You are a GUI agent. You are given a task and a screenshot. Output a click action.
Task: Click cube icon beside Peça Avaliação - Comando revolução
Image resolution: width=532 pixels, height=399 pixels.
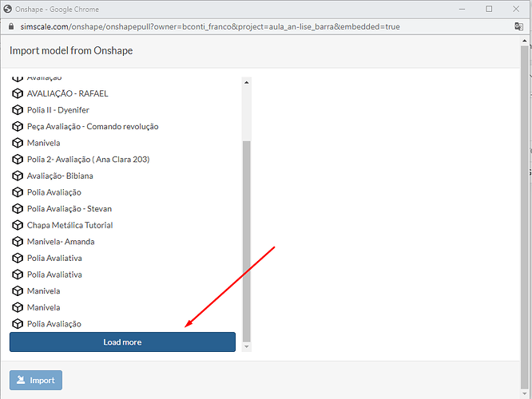point(18,126)
